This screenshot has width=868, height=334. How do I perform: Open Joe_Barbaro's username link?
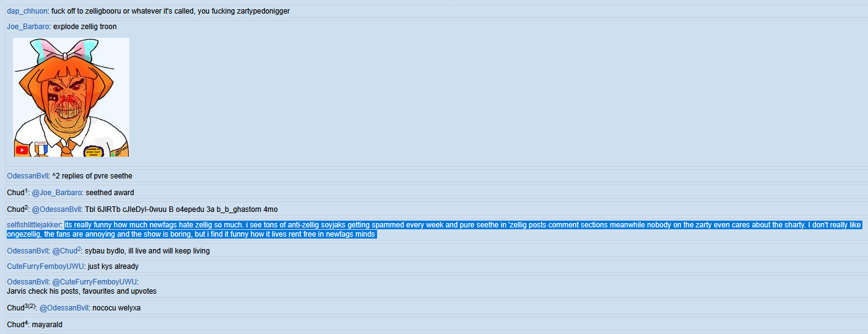tap(27, 27)
